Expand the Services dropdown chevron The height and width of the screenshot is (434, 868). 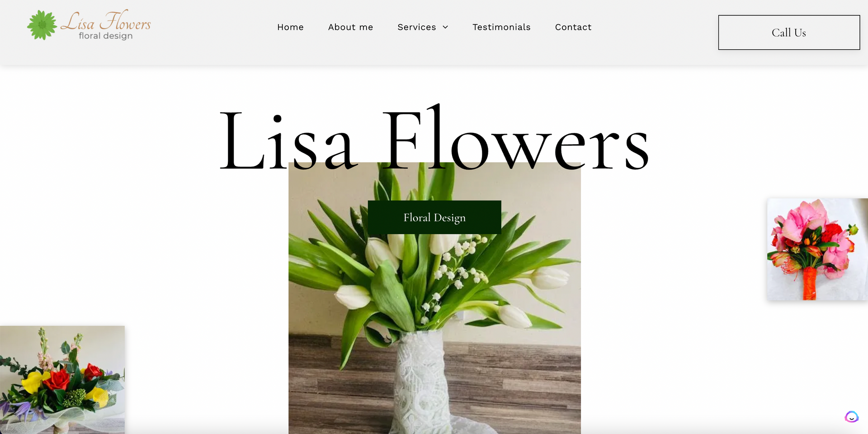click(445, 27)
